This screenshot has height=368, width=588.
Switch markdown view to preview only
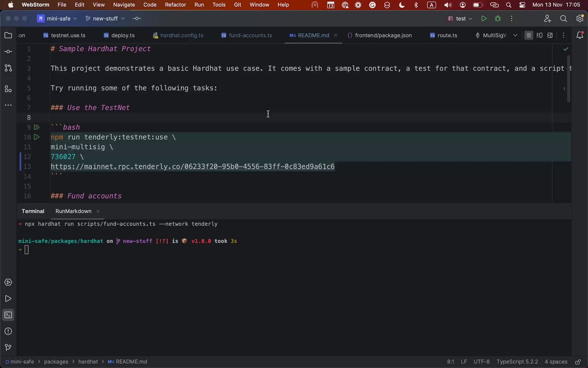click(550, 35)
